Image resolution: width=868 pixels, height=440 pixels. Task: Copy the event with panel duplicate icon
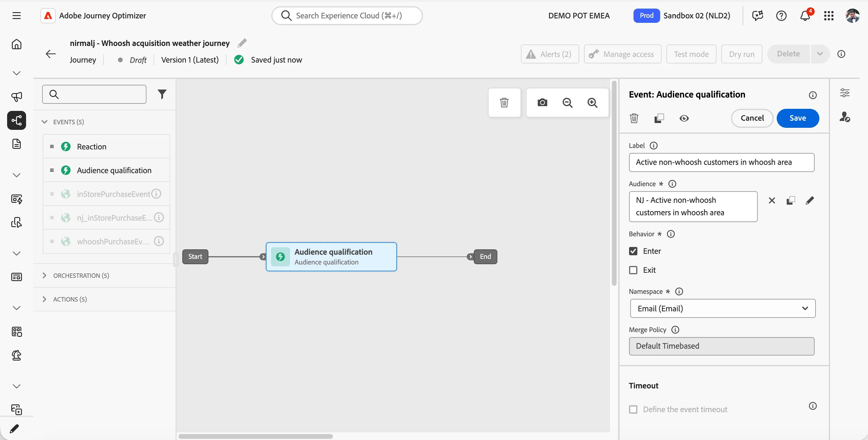(x=659, y=118)
